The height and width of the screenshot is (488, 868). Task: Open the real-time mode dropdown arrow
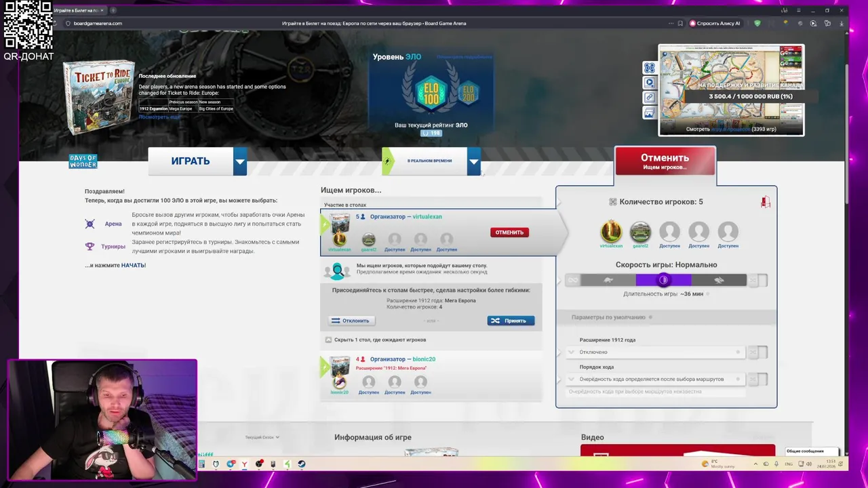[474, 161]
